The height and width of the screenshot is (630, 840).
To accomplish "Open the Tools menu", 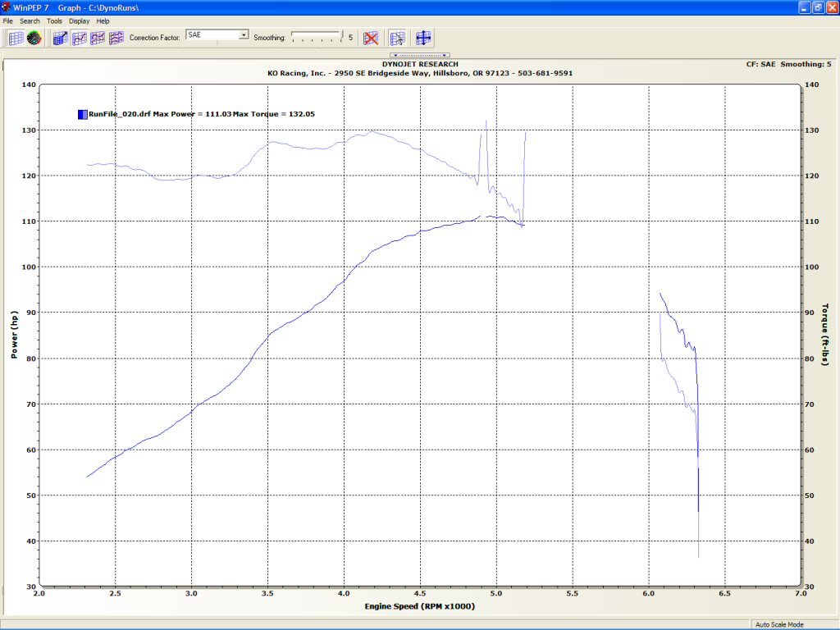I will tap(54, 21).
